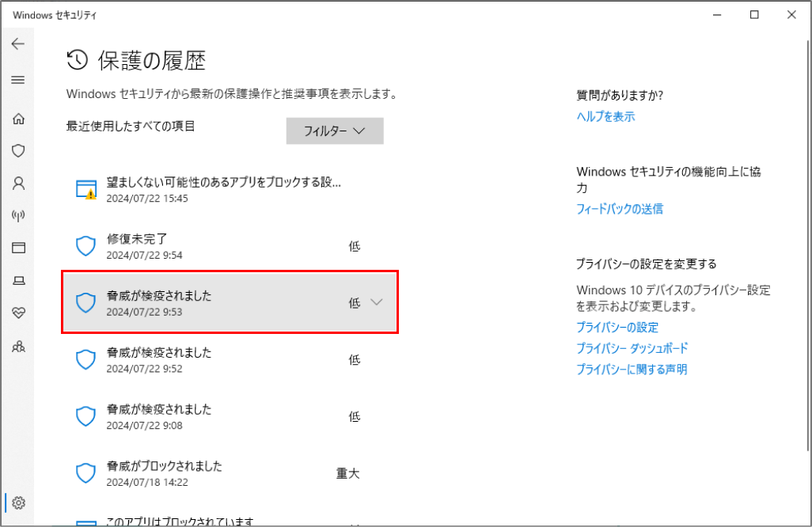Screen dimensions: 812x527
Task: Open the Home sidebar icon
Action: click(19, 119)
